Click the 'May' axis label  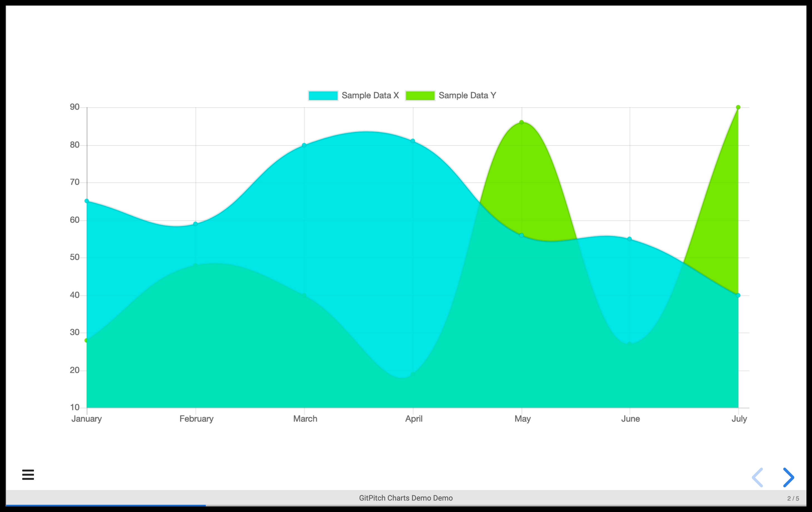[x=523, y=419]
